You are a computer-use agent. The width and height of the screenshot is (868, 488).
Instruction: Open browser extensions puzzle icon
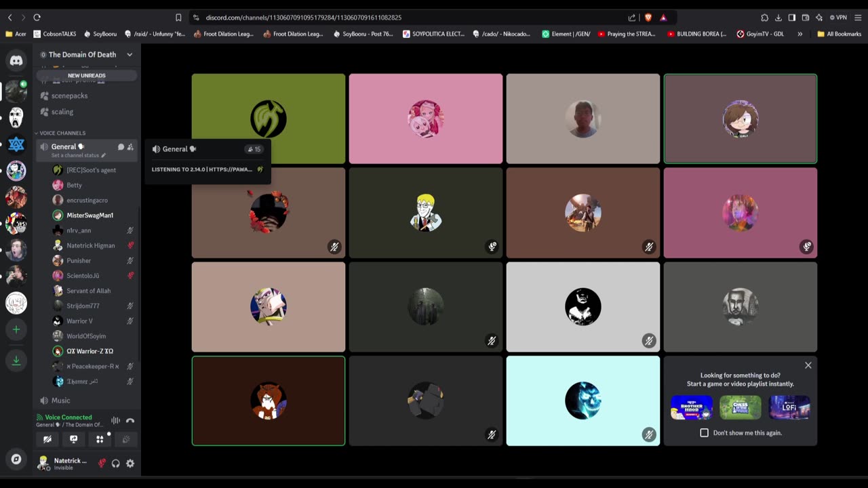tap(764, 18)
